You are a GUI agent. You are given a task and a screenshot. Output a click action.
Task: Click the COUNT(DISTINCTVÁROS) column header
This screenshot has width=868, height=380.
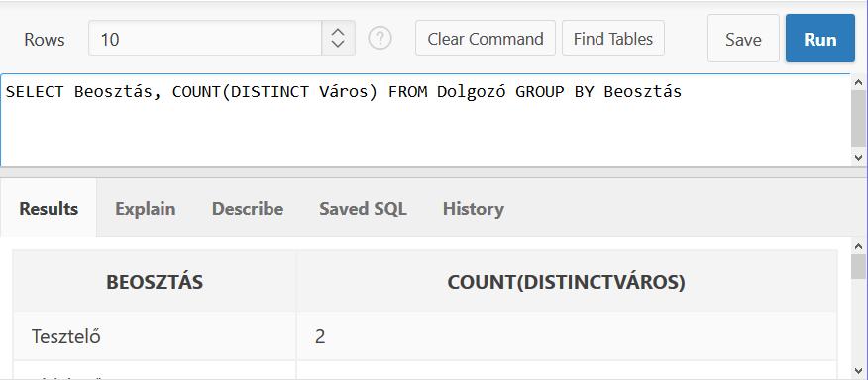point(567,282)
